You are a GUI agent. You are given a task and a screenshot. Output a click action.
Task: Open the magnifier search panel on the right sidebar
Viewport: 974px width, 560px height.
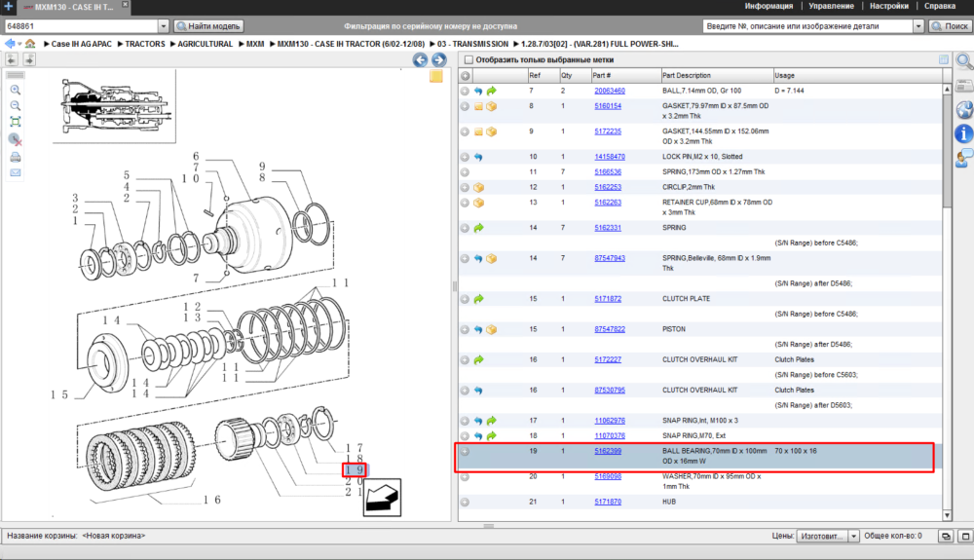964,61
